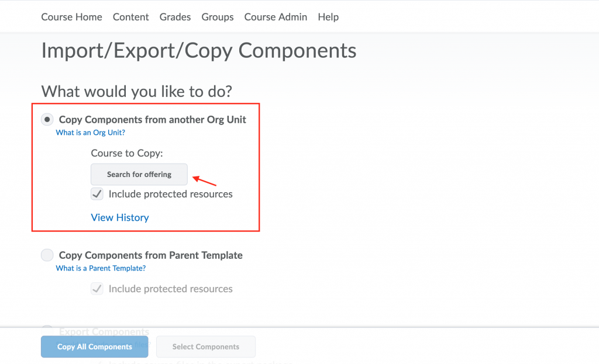
Task: Switch to the Content section
Action: (x=130, y=17)
